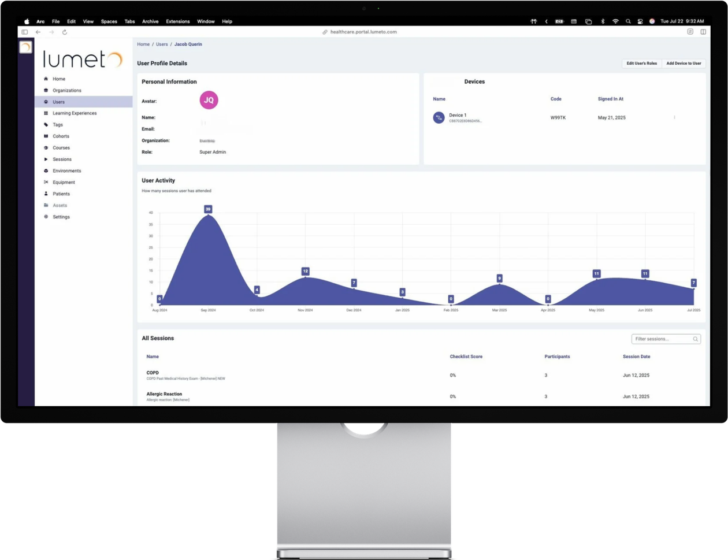Reload the page with the refresh icon

pos(65,32)
